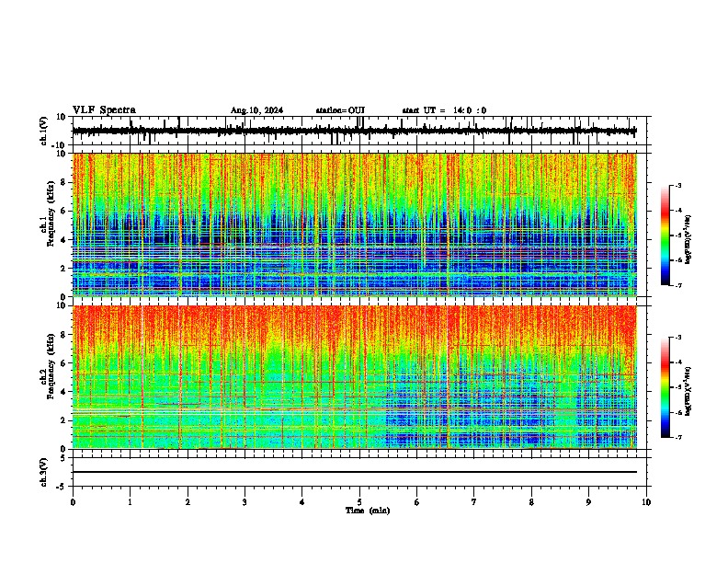Click the time axis tick label '7'
Viewport: 728px width, 563px height.
(x=474, y=502)
